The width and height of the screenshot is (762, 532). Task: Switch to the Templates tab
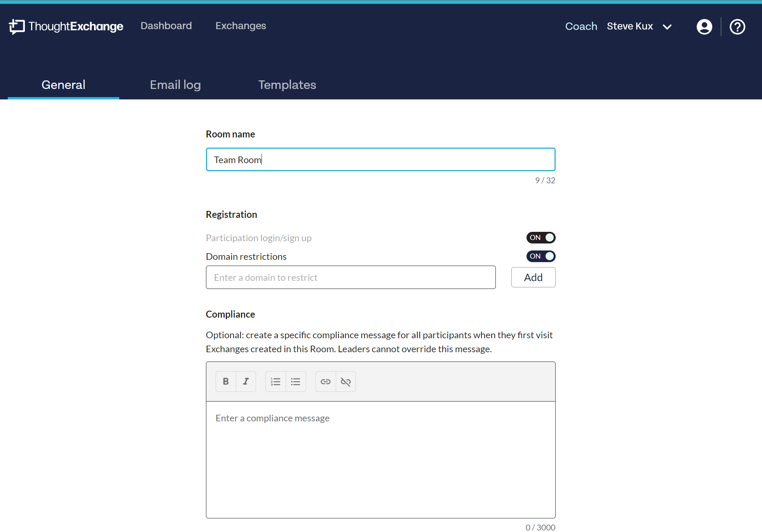tap(287, 85)
